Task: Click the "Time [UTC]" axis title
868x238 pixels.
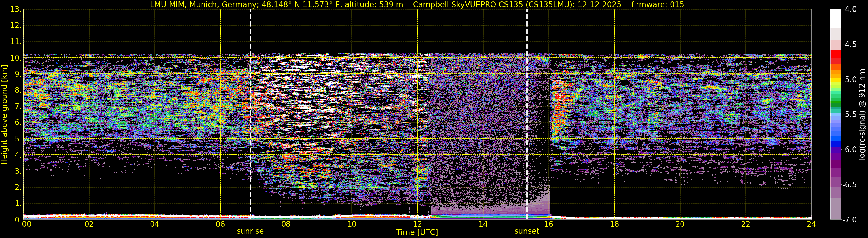Action: (x=417, y=232)
